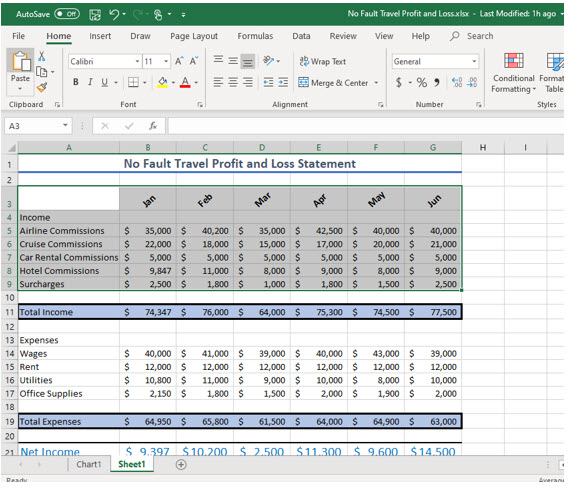This screenshot has height=494, width=570.
Task: Click the Align Right icon
Action: [248, 82]
